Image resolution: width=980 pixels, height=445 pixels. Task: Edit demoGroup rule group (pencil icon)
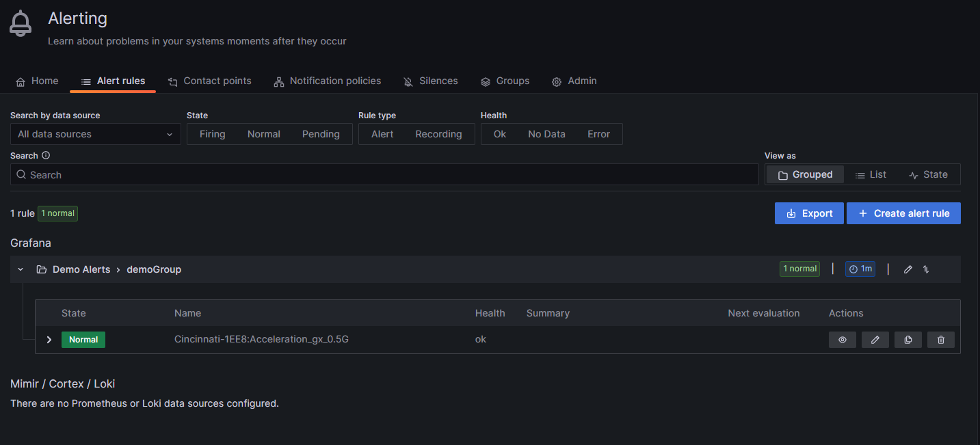[x=908, y=269]
